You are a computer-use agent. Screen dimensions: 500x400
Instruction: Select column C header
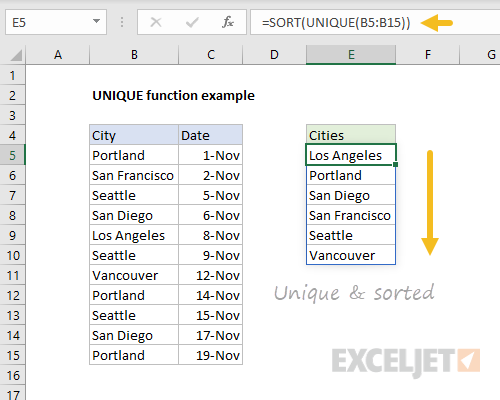point(211,54)
